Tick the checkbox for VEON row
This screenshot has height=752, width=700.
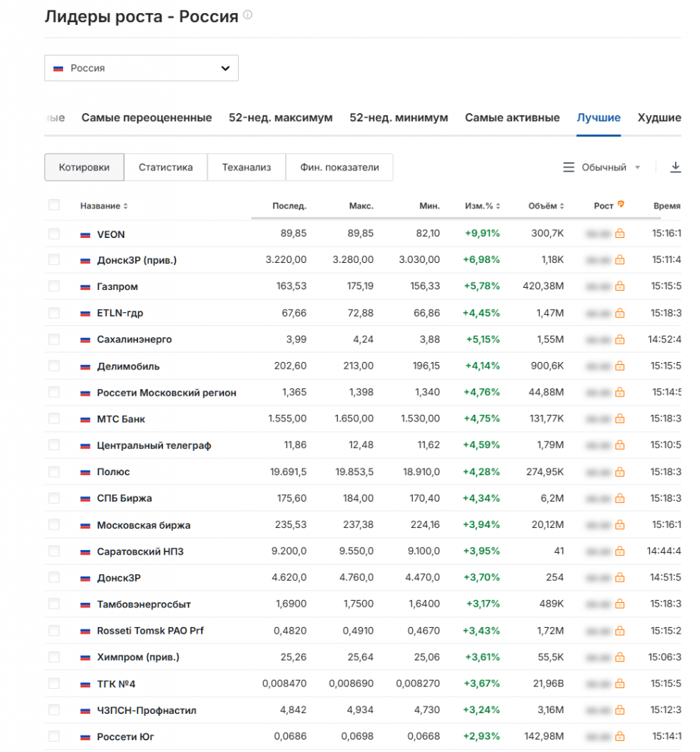coord(54,234)
